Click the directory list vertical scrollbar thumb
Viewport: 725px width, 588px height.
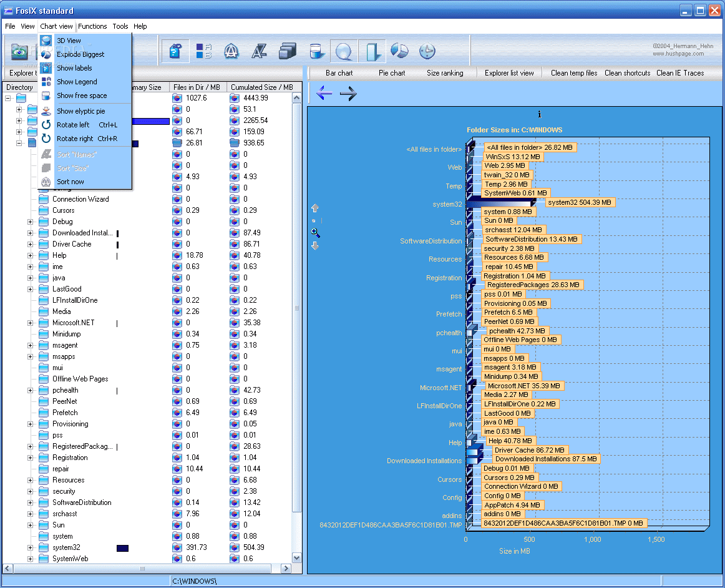(x=297, y=308)
